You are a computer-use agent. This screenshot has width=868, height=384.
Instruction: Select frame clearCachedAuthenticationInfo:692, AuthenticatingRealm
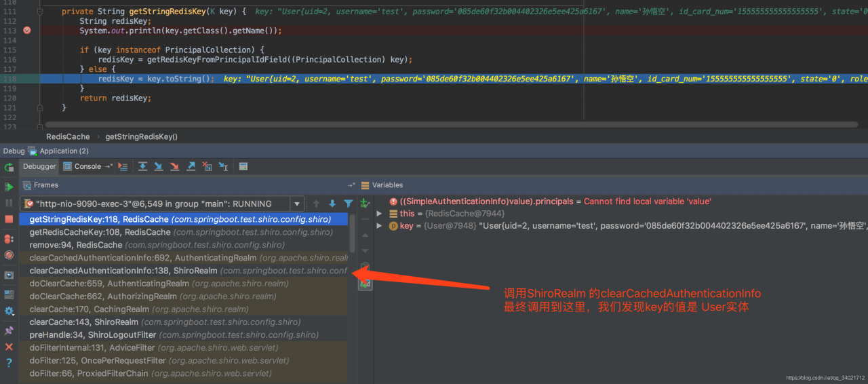coord(184,258)
